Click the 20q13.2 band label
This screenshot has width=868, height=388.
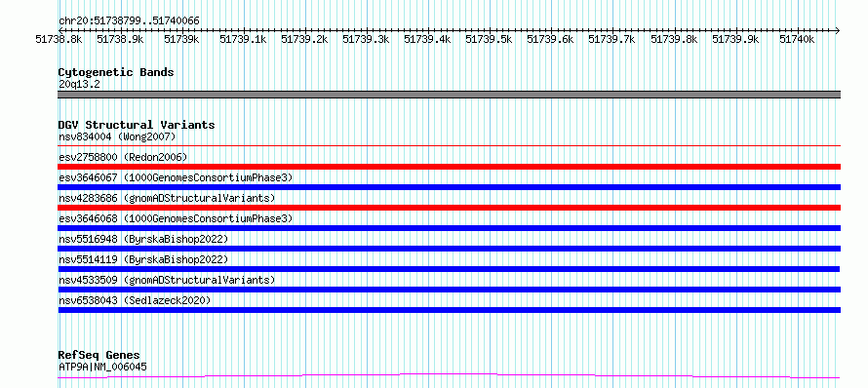point(79,84)
